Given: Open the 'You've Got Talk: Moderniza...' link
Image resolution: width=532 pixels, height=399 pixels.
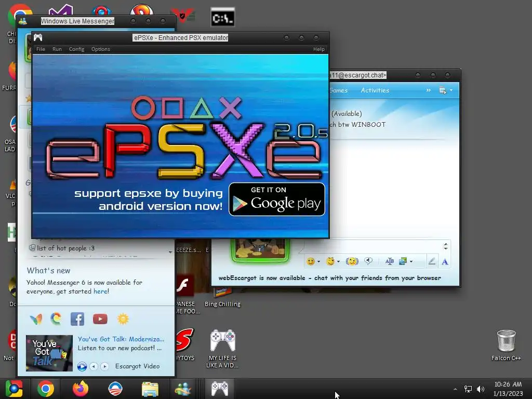Looking at the screenshot, I should click(121, 339).
